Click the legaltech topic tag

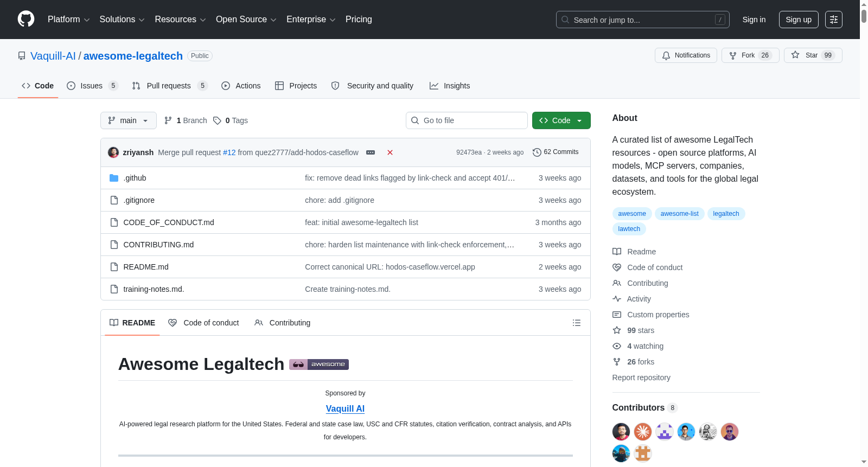pos(726,214)
